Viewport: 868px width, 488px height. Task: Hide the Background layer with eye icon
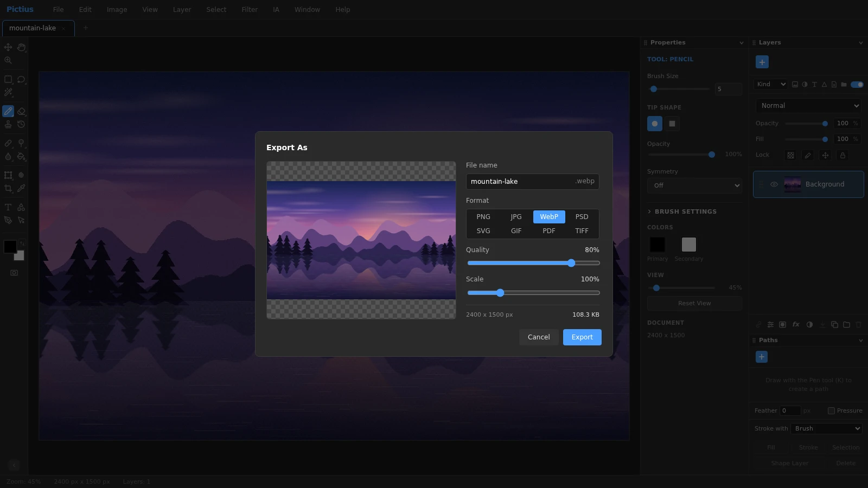point(774,184)
